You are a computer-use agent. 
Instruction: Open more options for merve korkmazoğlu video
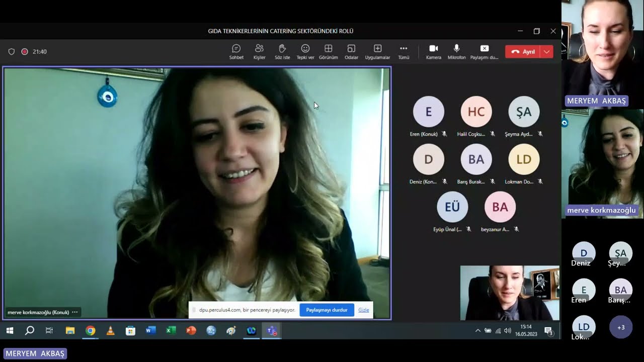pos(75,312)
